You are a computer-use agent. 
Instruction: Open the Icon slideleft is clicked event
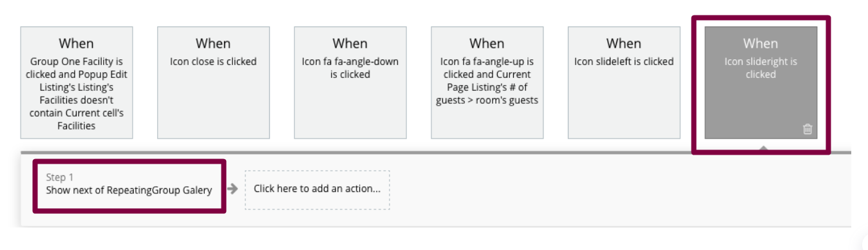click(624, 82)
